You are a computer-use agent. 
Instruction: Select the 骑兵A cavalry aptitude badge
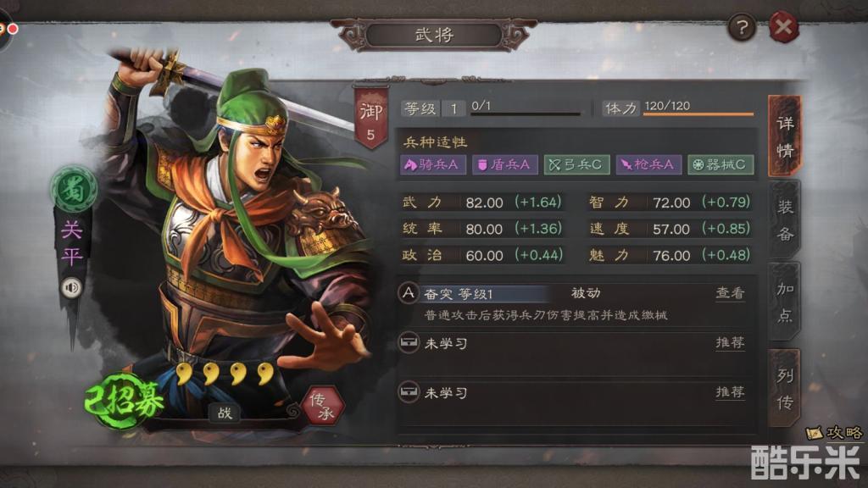[x=433, y=165]
